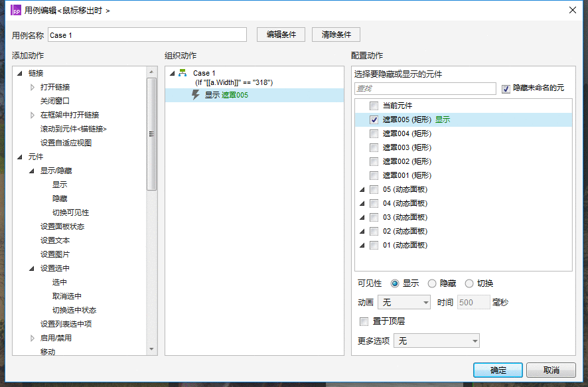Viewport: 588px width, 387px height.
Task: Add the 设置列表选中项 action
Action: click(66, 324)
